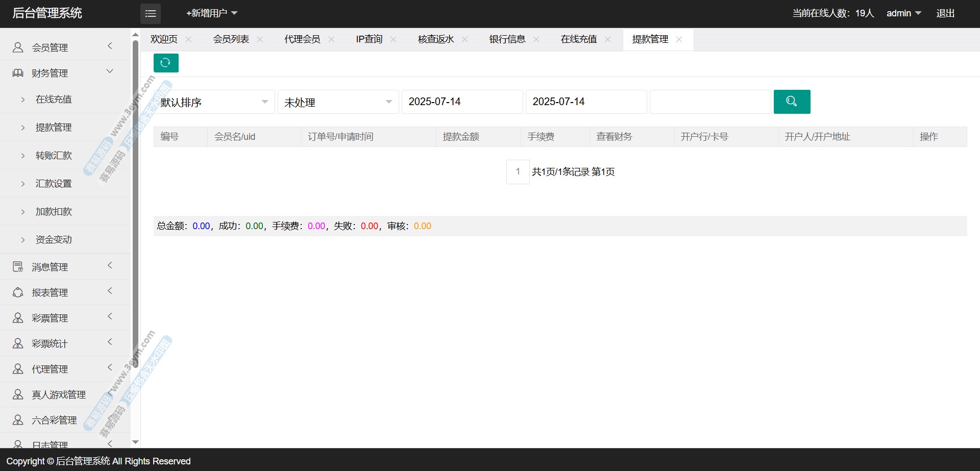Expand the admin user dropdown
Image resolution: width=980 pixels, height=471 pixels.
point(903,13)
